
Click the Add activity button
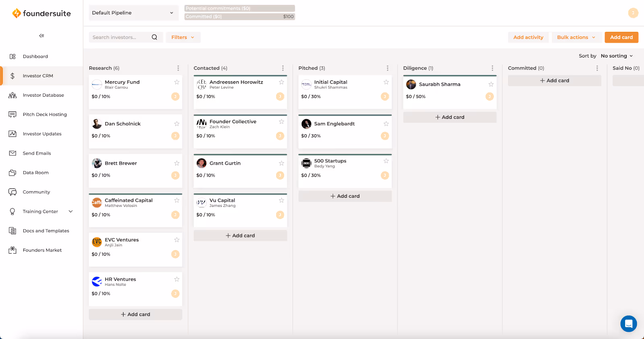pos(528,37)
